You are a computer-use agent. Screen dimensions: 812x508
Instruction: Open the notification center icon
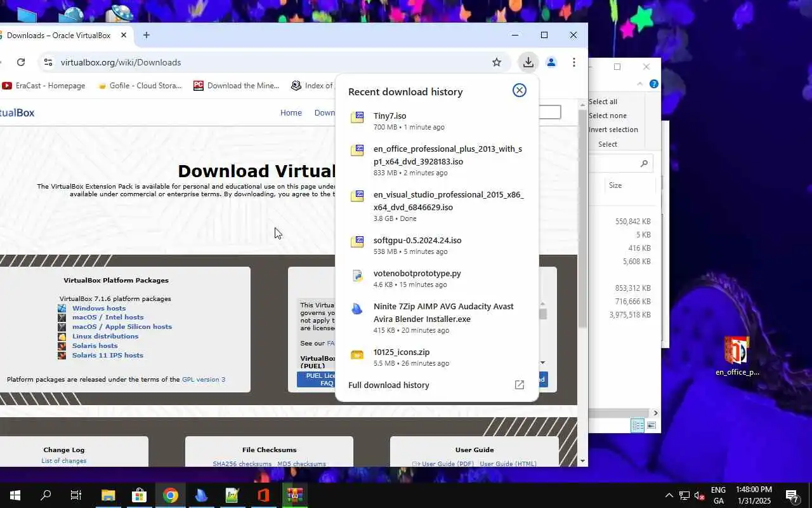point(792,495)
